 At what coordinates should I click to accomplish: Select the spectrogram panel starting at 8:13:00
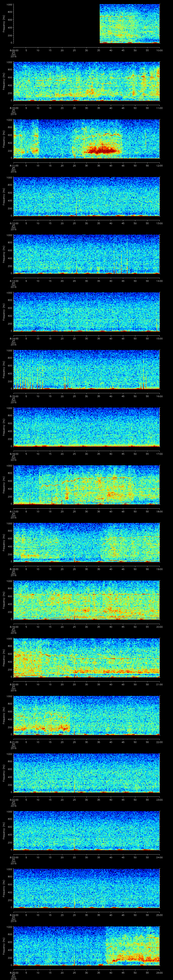coord(87,254)
